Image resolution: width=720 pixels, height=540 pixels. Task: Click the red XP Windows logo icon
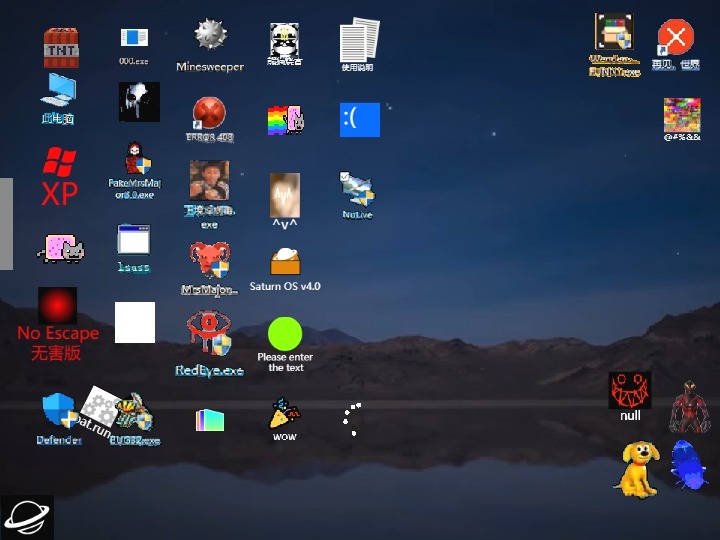(59, 176)
